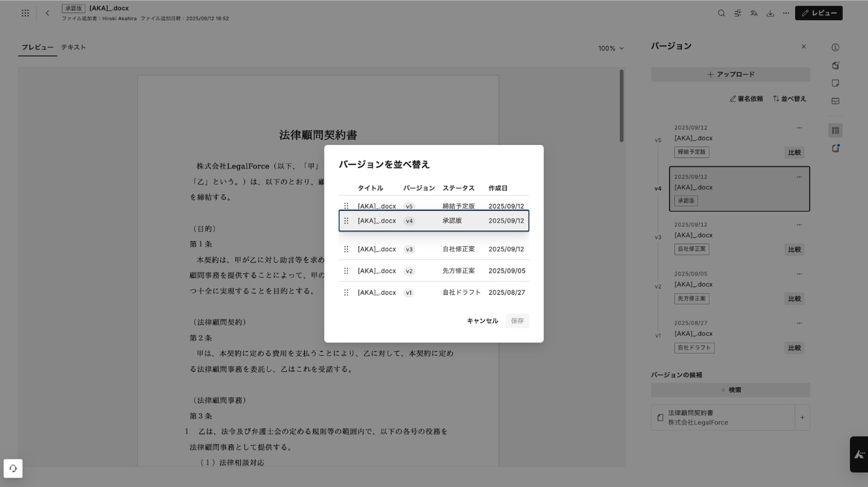
Task: Open the three-dot menu for v5 version
Action: point(799,128)
